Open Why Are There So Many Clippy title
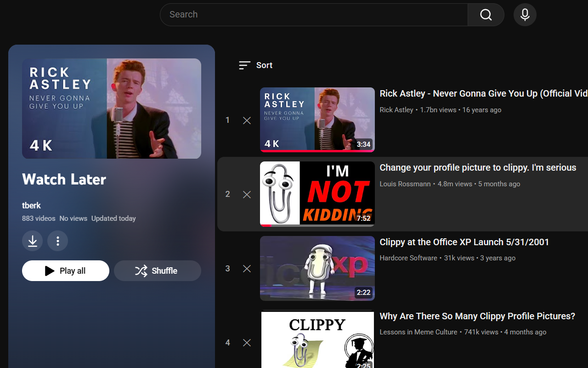 (477, 316)
